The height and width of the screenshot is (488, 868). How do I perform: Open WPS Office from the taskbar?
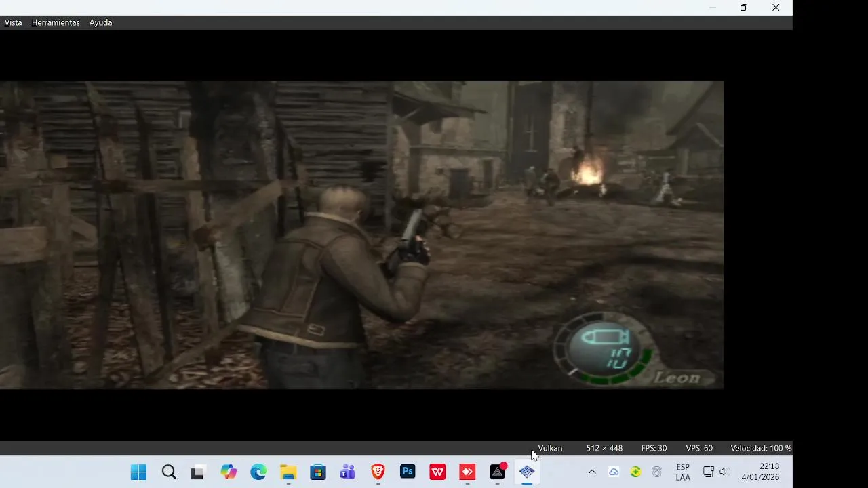tap(437, 472)
